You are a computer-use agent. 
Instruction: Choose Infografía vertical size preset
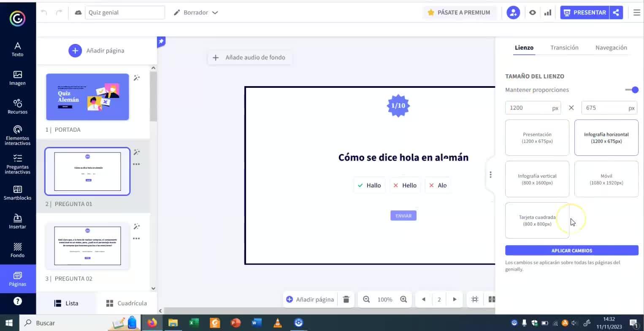click(537, 179)
